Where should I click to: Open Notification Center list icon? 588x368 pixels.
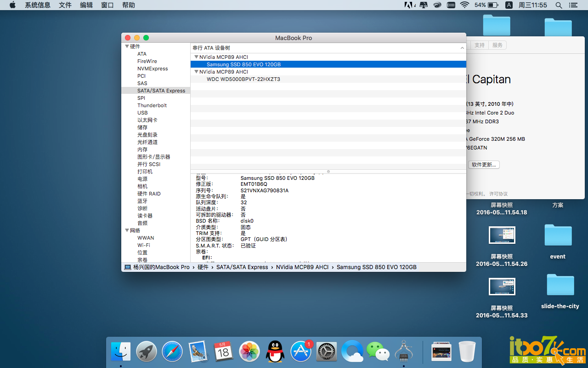[x=573, y=5]
